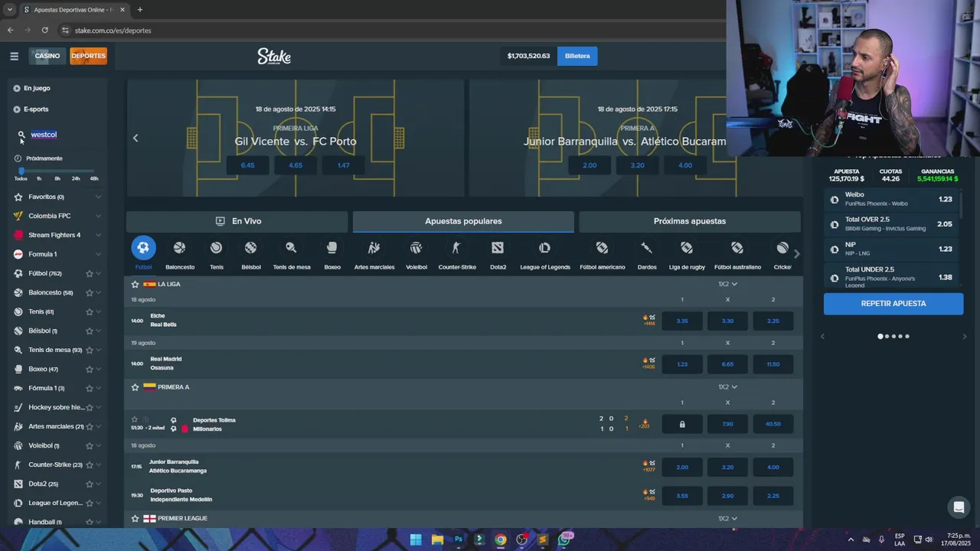Select the Voleibol sport icon
980x551 pixels.
tap(416, 248)
